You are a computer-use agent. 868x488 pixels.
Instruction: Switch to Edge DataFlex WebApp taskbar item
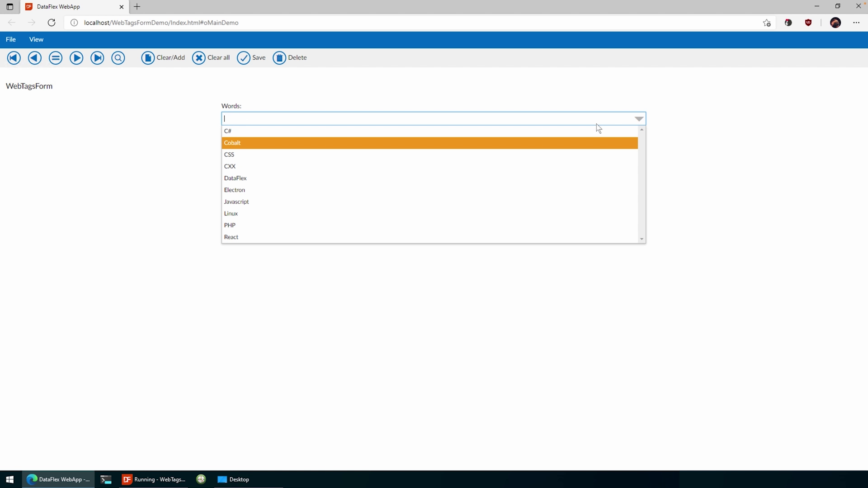tap(58, 479)
